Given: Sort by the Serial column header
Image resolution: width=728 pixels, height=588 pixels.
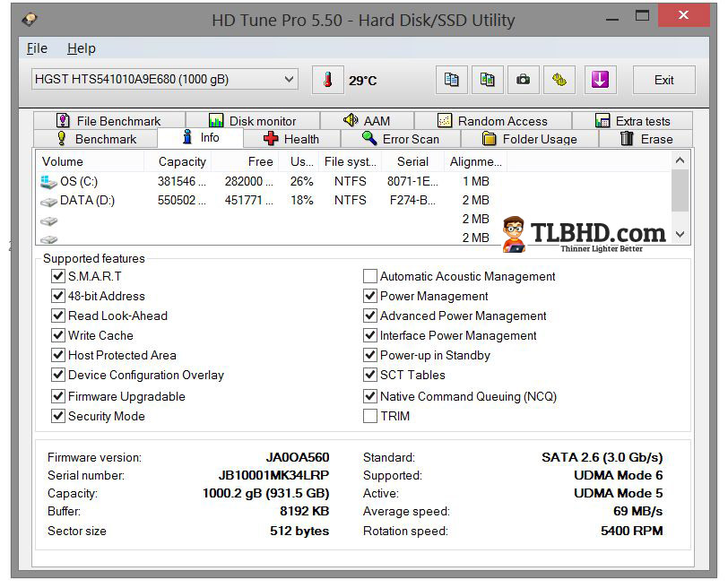Looking at the screenshot, I should 412,161.
